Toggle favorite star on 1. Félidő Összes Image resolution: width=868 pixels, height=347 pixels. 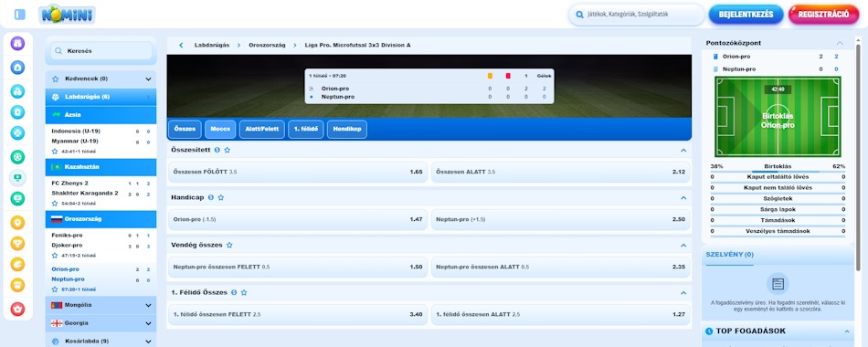coord(244,293)
